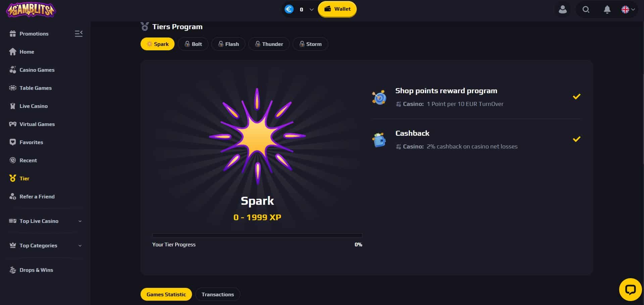Select the locked Storm tier tab
644x305 pixels.
point(310,44)
